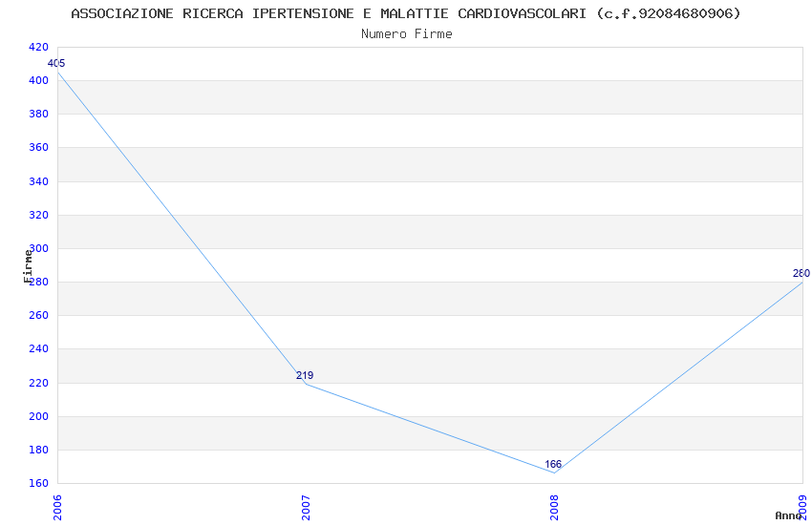The width and height of the screenshot is (812, 525).
Task: Click the 2006 x-axis year label
Action: point(57,507)
